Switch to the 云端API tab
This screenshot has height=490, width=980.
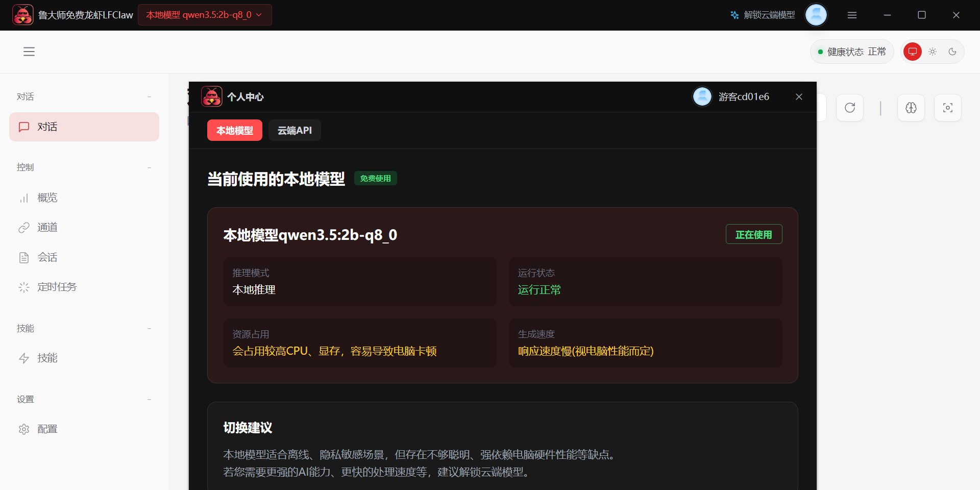point(294,130)
